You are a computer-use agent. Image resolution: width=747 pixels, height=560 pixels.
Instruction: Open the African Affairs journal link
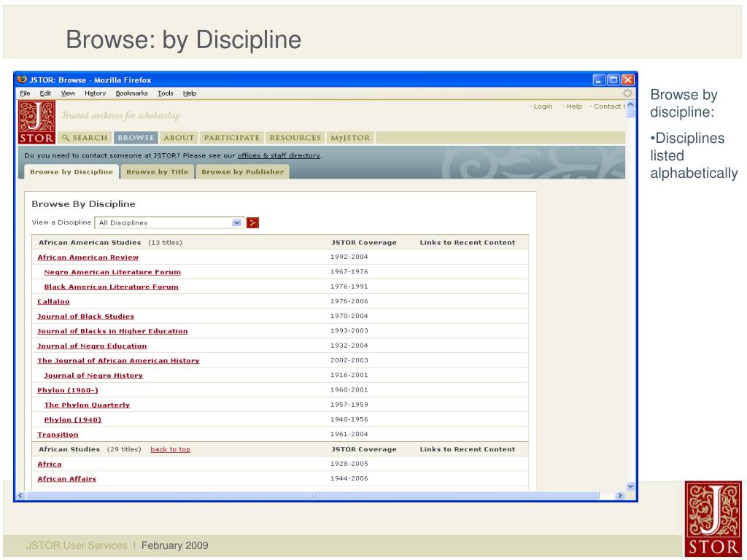(x=66, y=478)
